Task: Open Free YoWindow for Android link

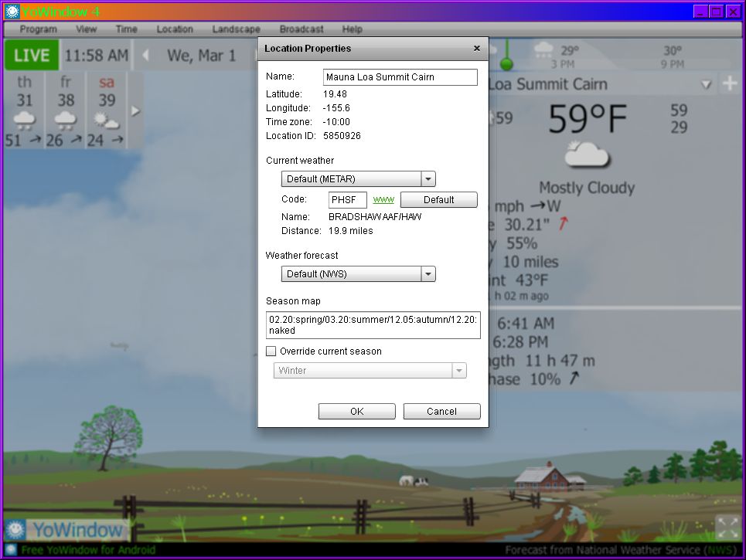Action: pyautogui.click(x=88, y=550)
